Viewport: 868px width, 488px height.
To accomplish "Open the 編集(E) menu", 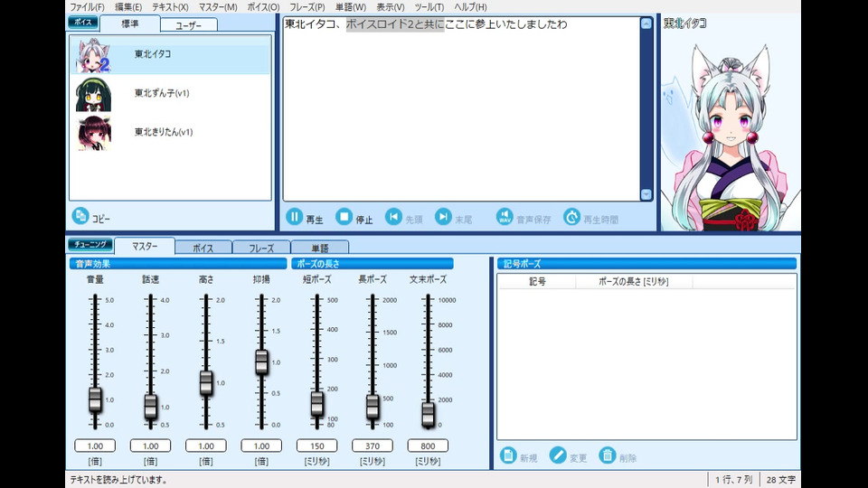I will [x=128, y=6].
